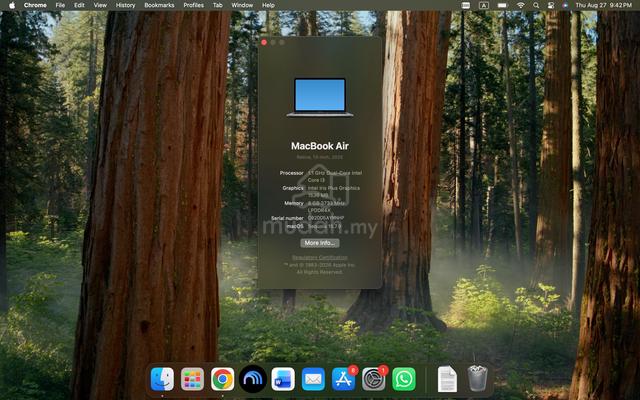Launch WhatsApp from the Dock
Image resolution: width=640 pixels, height=400 pixels.
(x=404, y=379)
